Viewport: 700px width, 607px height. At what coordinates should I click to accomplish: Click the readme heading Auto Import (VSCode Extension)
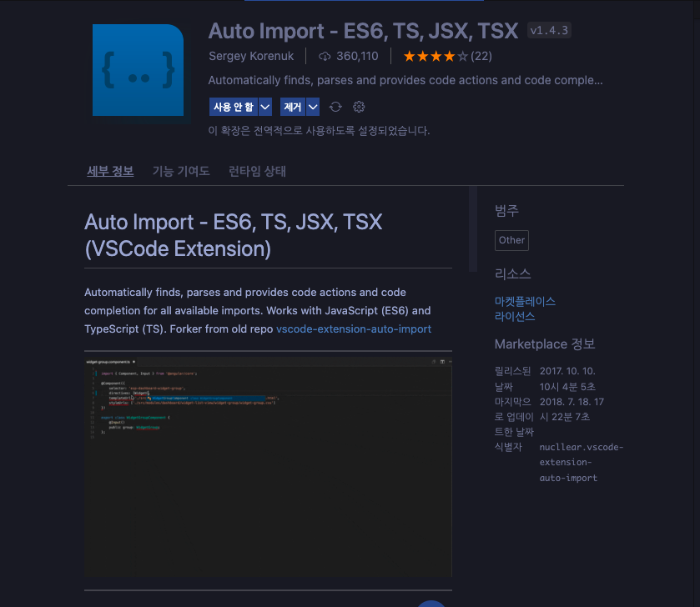234,235
